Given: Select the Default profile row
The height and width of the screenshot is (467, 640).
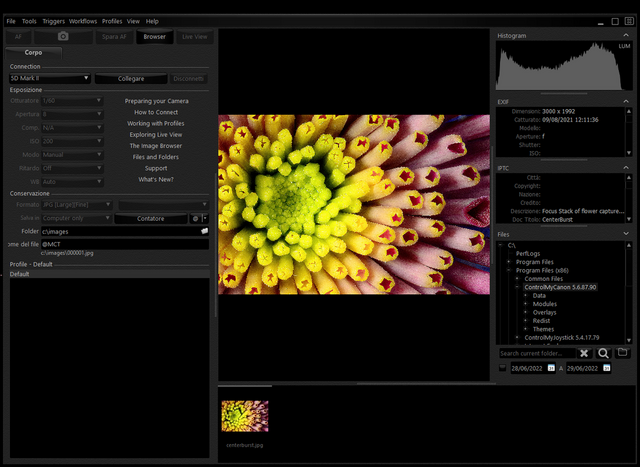Looking at the screenshot, I should point(109,274).
